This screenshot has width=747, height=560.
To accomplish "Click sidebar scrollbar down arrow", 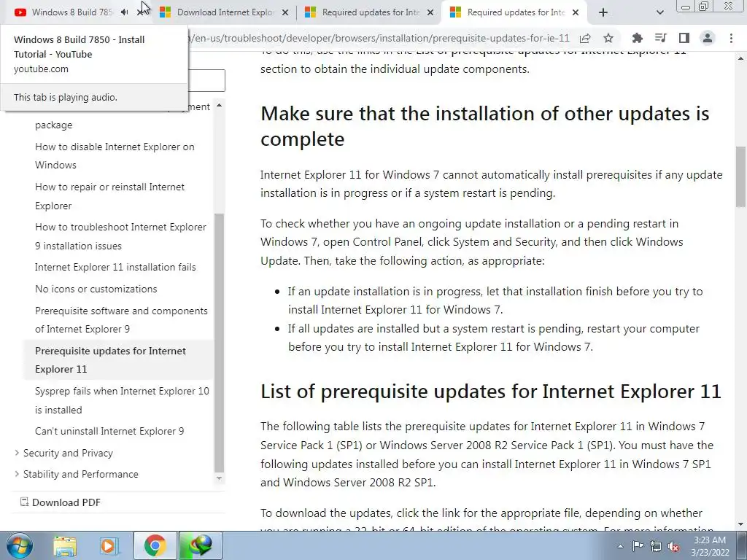I will pos(219,478).
